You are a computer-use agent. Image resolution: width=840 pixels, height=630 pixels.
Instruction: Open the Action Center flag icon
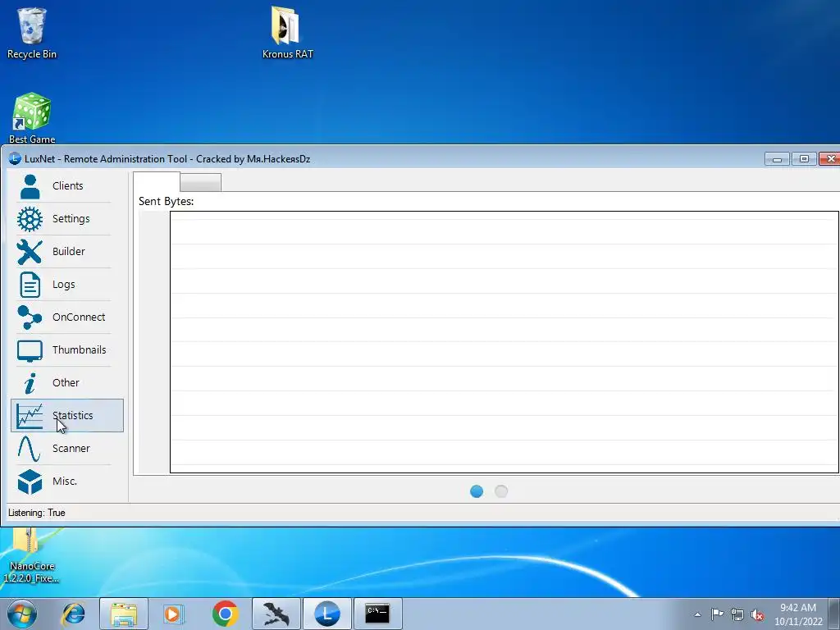tap(717, 614)
